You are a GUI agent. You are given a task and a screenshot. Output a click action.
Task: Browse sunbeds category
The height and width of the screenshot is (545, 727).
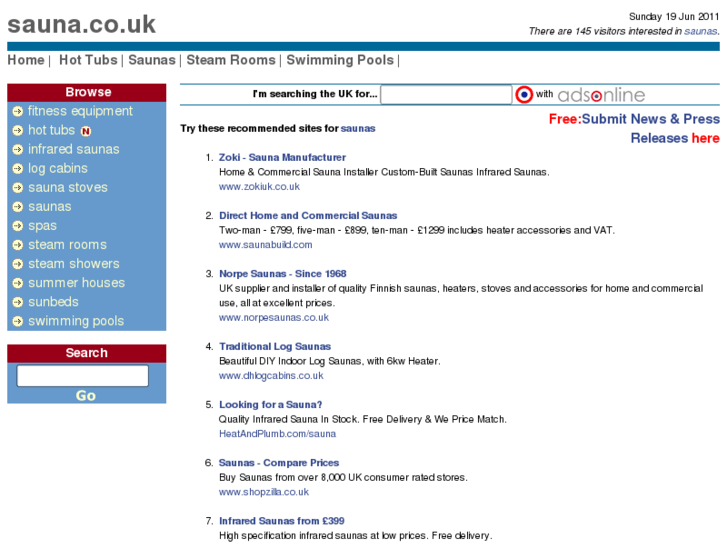coord(53,302)
